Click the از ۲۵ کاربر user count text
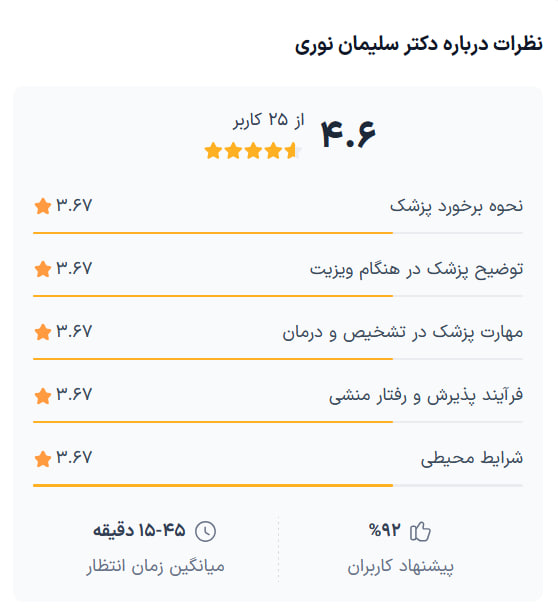558x608 pixels. (x=268, y=120)
